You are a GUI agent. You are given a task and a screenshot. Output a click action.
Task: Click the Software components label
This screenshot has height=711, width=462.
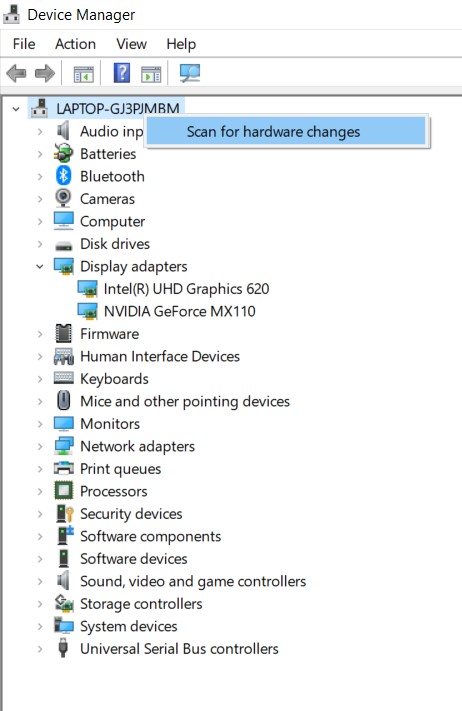pos(151,536)
